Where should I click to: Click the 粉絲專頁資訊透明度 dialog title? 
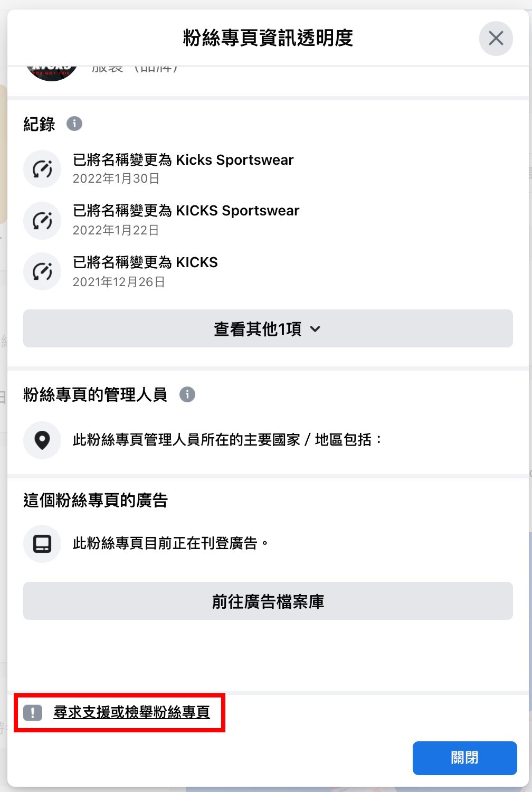click(x=268, y=38)
